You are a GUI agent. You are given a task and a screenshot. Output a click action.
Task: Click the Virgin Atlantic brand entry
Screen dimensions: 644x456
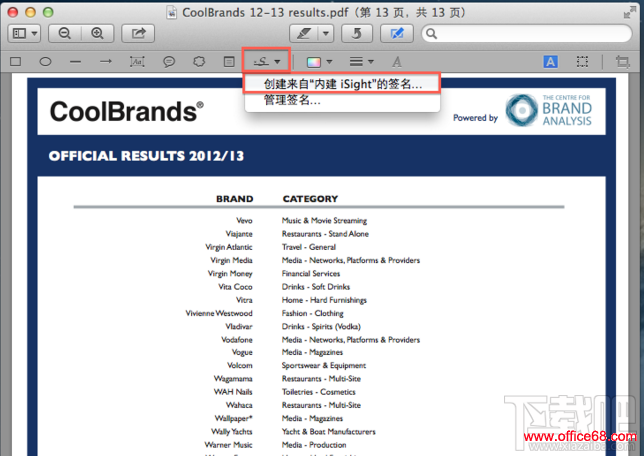229,247
